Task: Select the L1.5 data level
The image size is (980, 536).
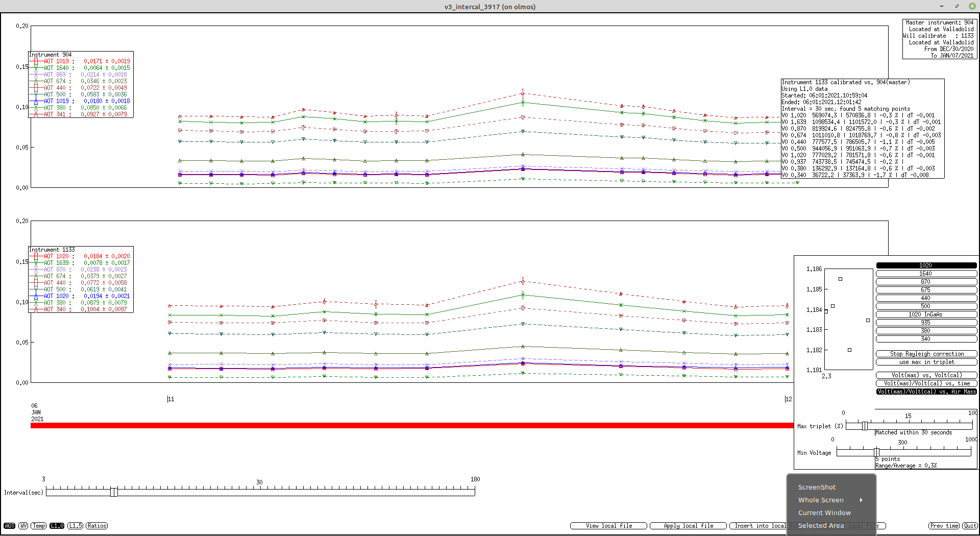Action: [76, 526]
